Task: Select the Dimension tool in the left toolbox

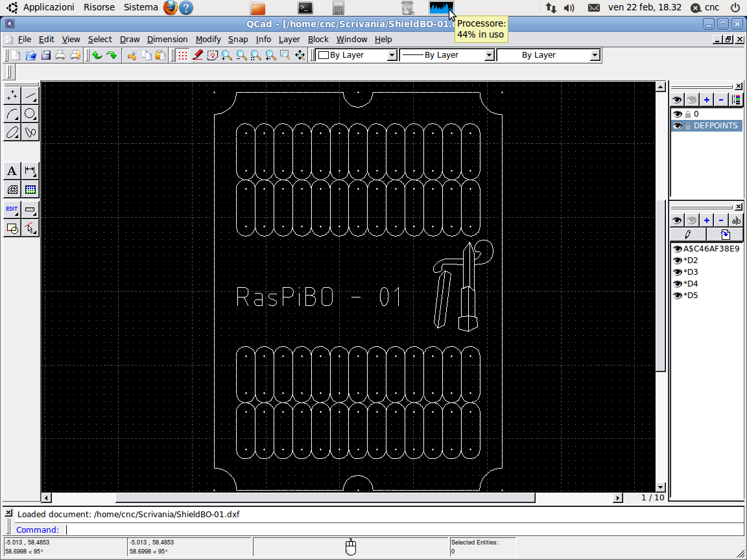Action: click(30, 171)
